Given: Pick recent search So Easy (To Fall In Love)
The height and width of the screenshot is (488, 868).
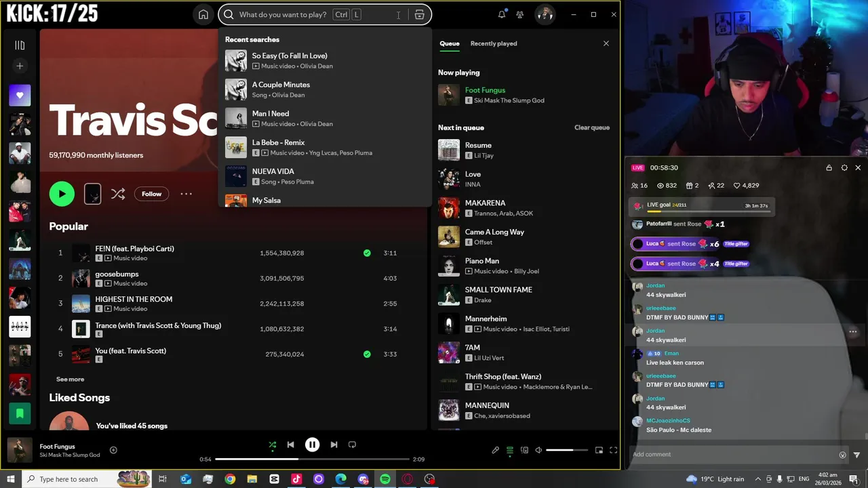Looking at the screenshot, I should coord(324,60).
